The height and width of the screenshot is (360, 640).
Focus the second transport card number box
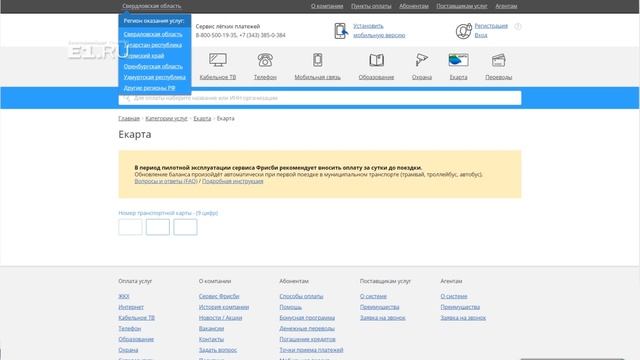coord(158,227)
